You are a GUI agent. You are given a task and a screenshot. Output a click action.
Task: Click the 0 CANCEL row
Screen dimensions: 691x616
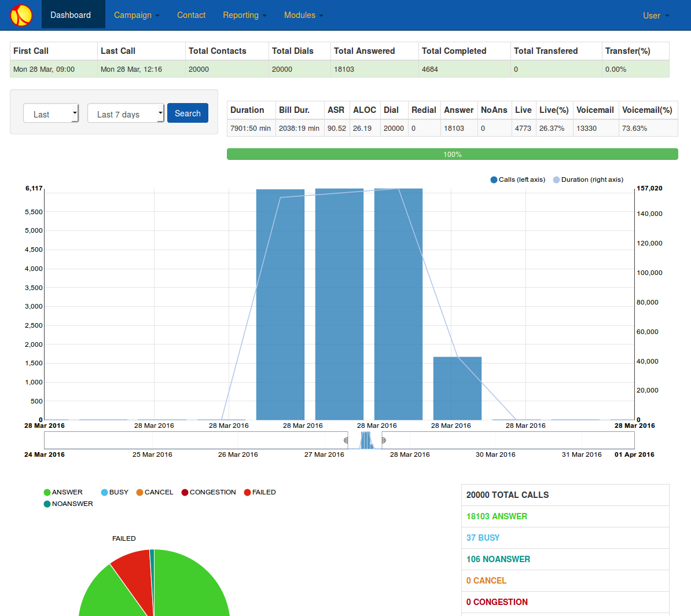tap(565, 581)
